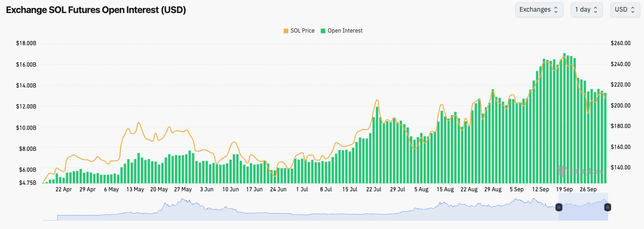Click the 22 Jul date label
644x229 pixels.
click(374, 190)
